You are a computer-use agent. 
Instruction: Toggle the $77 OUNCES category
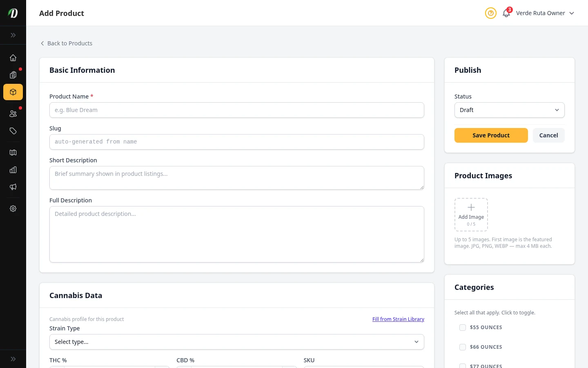tap(463, 366)
